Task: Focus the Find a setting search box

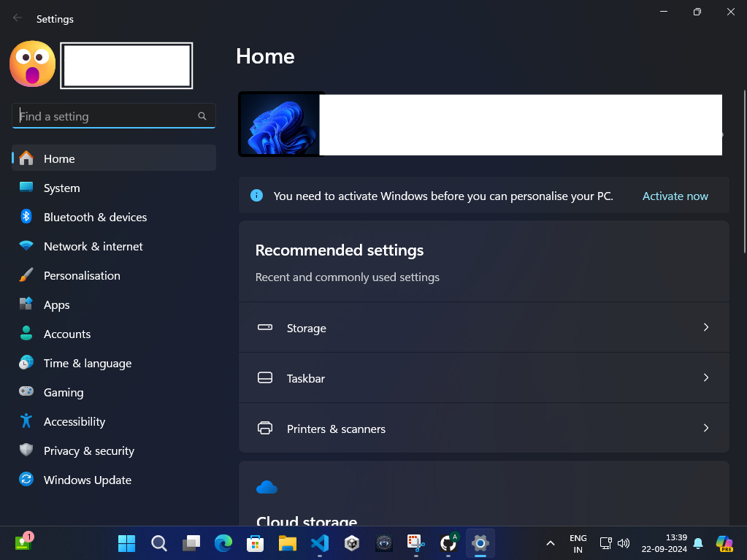Action: pos(113,116)
